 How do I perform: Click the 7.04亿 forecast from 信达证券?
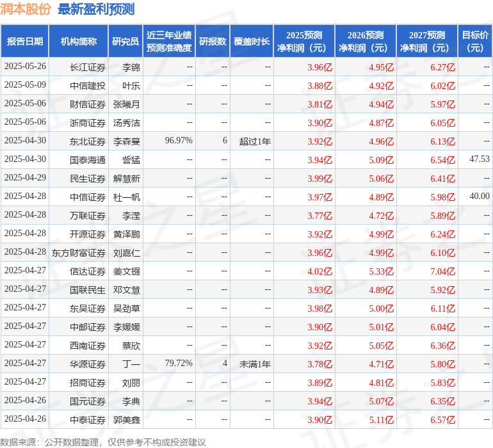click(x=442, y=271)
